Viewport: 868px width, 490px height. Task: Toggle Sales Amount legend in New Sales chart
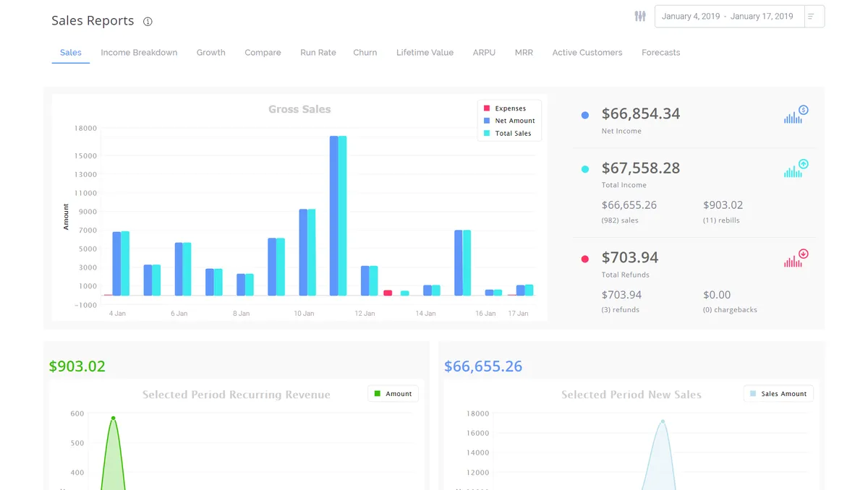[x=778, y=394]
